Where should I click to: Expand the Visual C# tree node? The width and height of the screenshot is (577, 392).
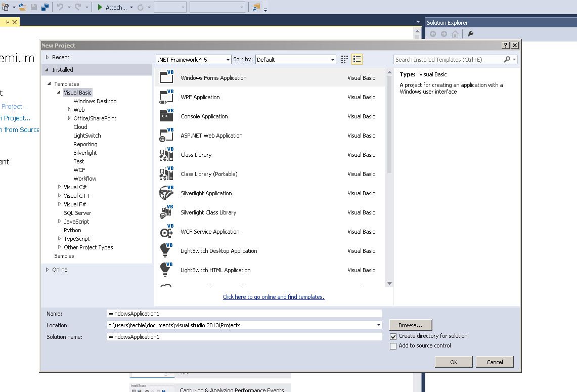point(59,187)
